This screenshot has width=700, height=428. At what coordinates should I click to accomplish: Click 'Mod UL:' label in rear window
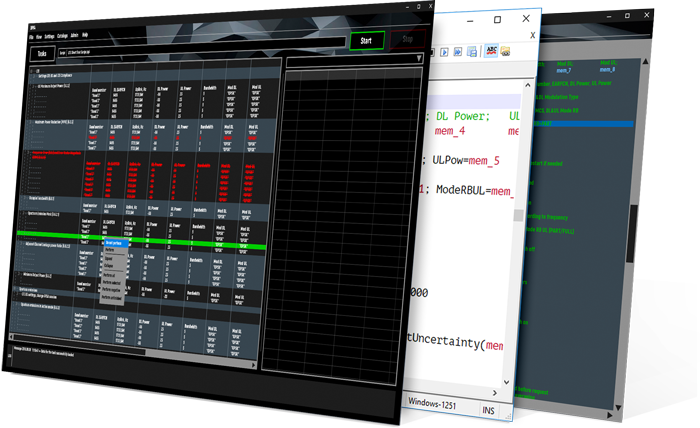click(x=608, y=63)
